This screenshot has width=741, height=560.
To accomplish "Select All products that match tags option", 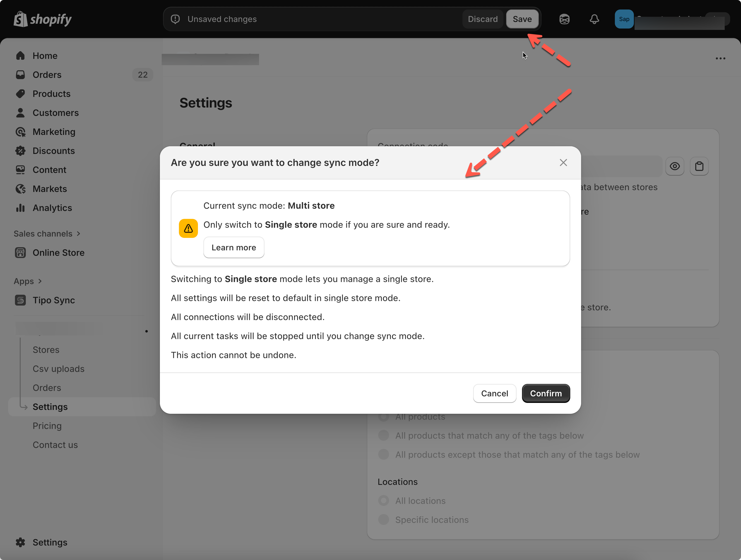I will point(384,436).
